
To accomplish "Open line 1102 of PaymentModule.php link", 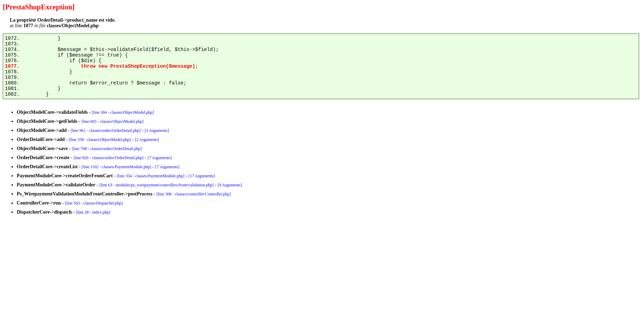I will [117, 167].
